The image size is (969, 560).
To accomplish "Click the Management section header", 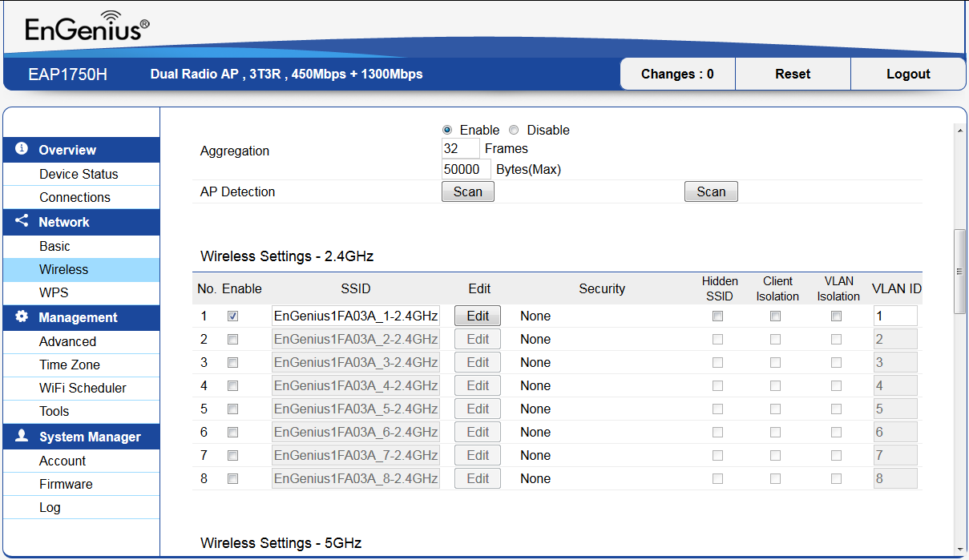I will (81, 317).
